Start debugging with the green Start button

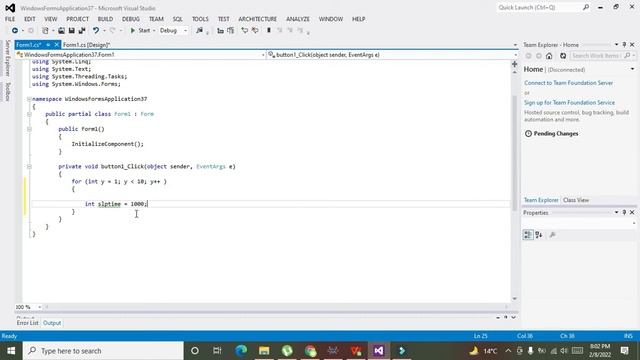click(140, 31)
